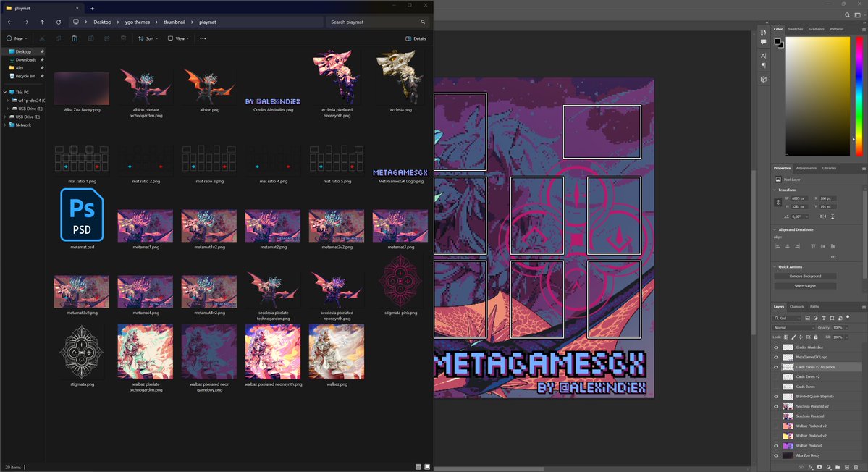868x472 pixels.
Task: Hide the Alba Zoa Booty layer
Action: [775, 455]
